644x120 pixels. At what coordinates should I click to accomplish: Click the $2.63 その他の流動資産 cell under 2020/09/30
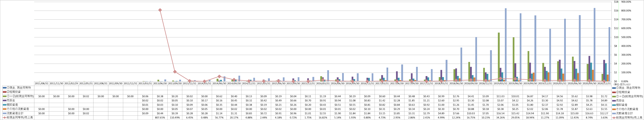coord(589,109)
